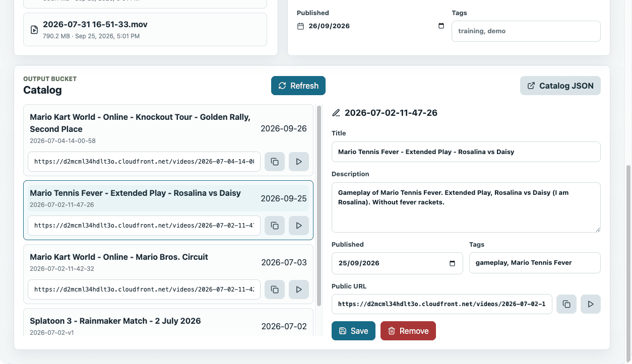Click the calendar icon beside 26/09/2026
Image resolution: width=632 pixels, height=364 pixels.
coord(300,26)
